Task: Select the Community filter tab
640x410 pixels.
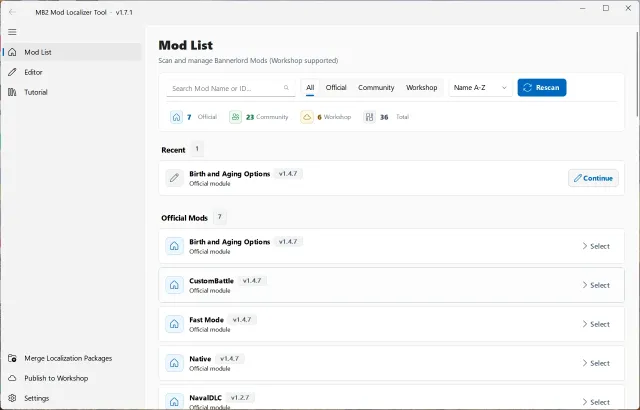Action: point(376,88)
